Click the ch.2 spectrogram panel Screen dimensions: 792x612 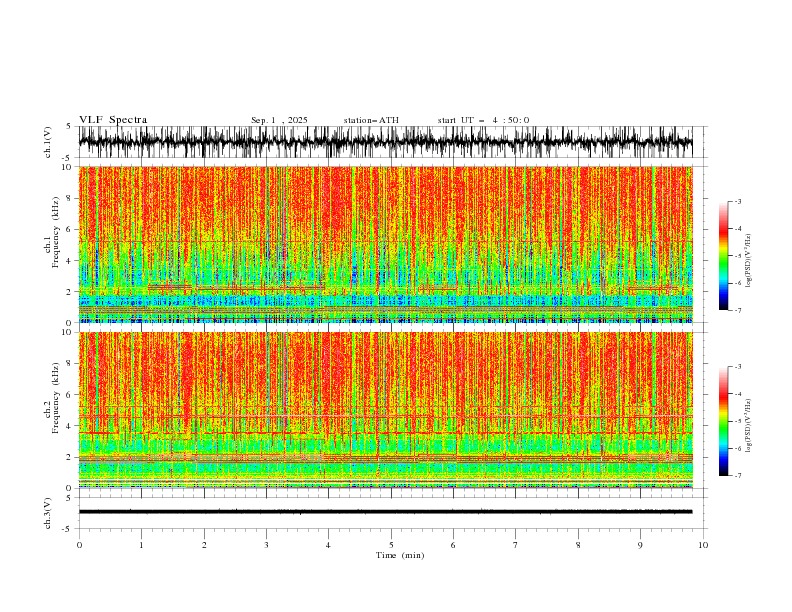[x=385, y=410]
